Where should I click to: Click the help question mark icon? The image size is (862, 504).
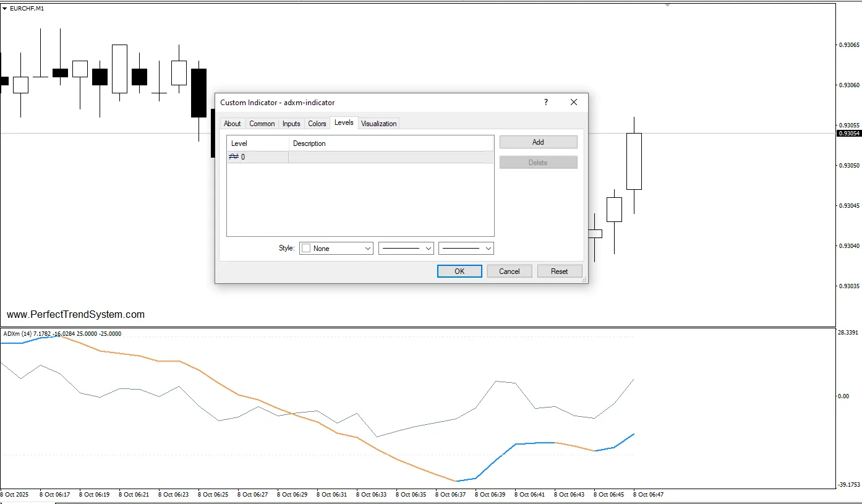click(x=545, y=103)
